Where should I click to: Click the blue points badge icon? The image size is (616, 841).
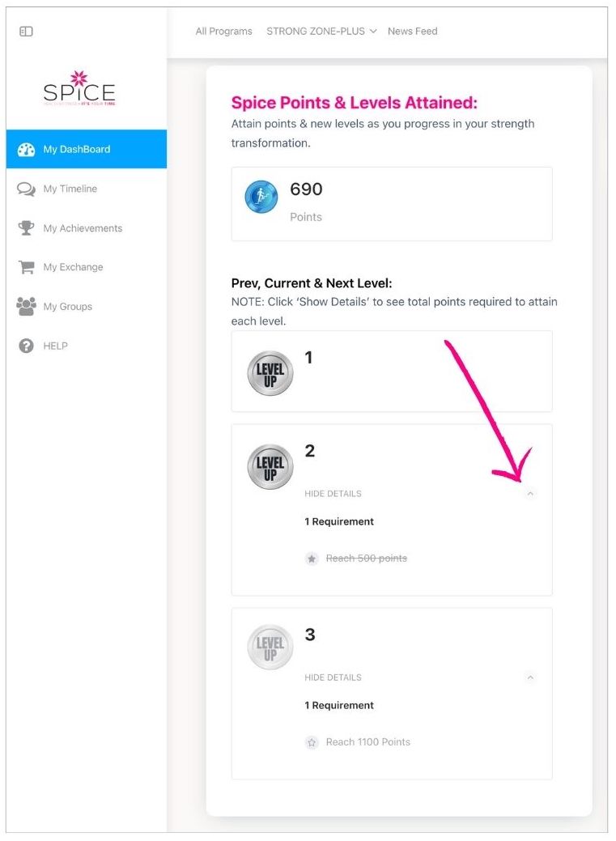(261, 197)
